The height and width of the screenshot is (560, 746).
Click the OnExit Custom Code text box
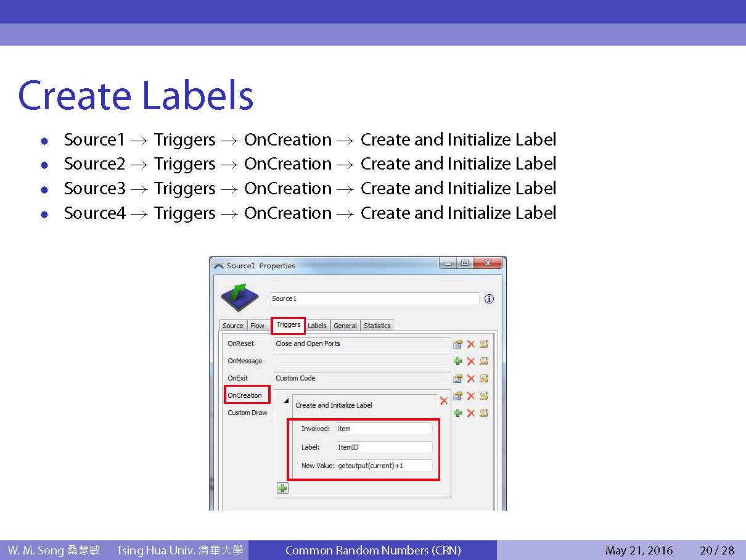point(362,379)
